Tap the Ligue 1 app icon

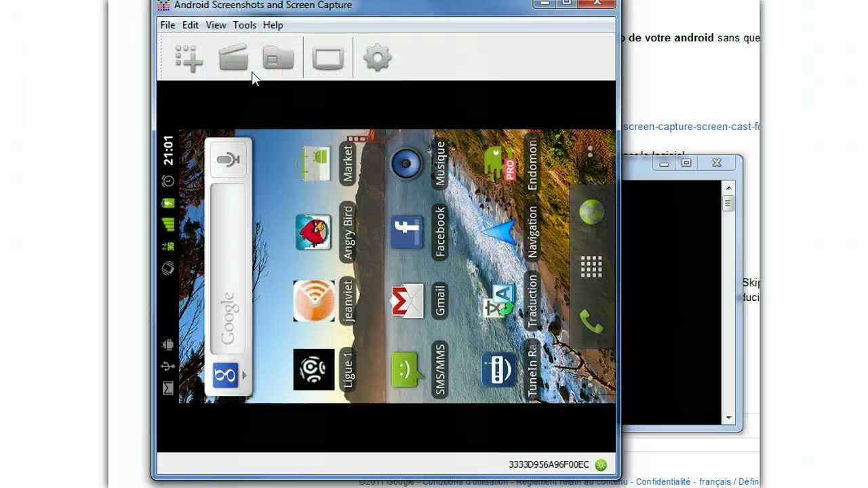coord(314,369)
